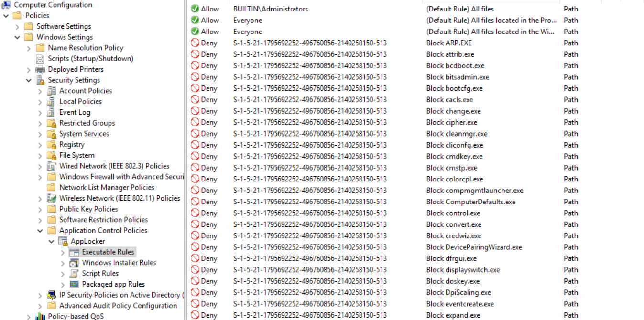Click the Deny icon for Block ARP.EXE
The height and width of the screenshot is (320, 644).
pos(195,43)
